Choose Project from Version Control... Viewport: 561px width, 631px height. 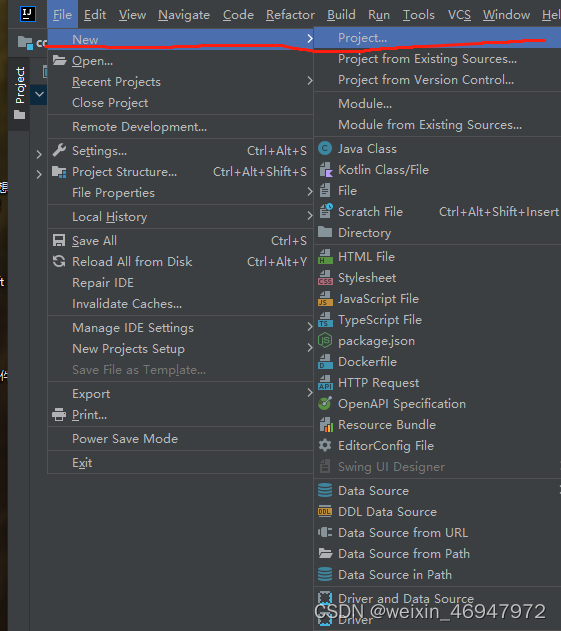coord(437,80)
